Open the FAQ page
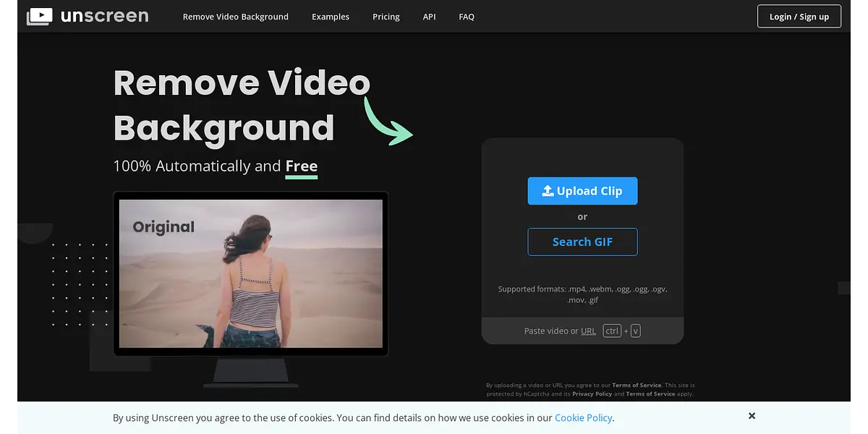This screenshot has width=868, height=434. [x=467, y=17]
